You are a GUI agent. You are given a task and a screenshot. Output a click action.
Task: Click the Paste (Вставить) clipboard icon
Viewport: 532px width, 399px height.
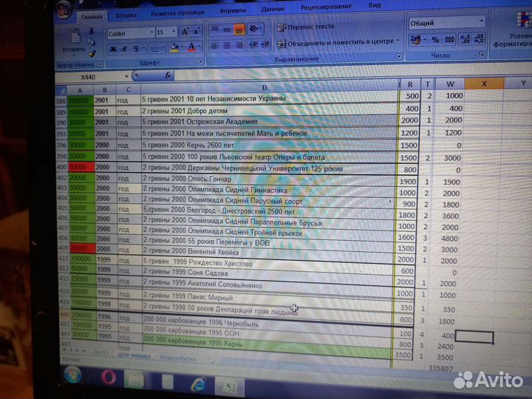point(74,38)
